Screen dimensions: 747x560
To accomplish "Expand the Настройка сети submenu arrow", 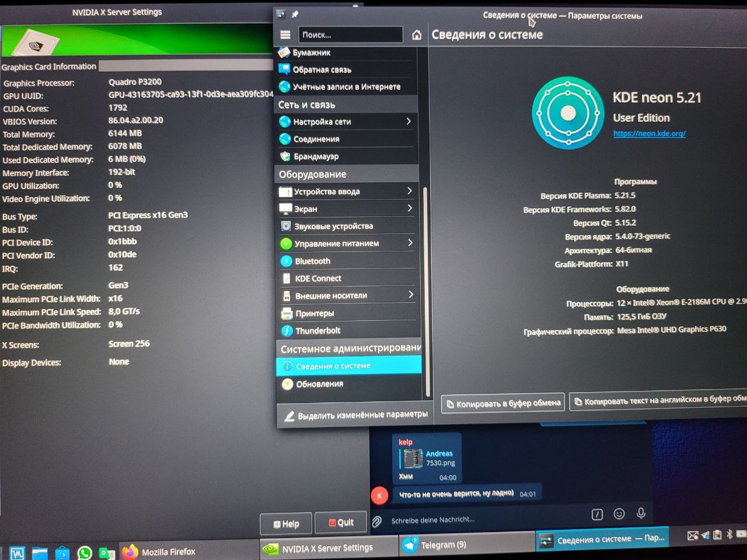I will pos(409,121).
